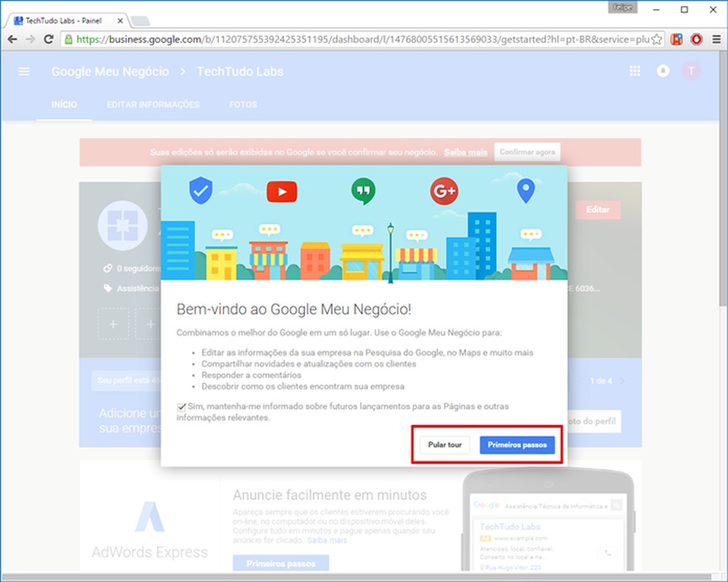Open the Chrome menu icon
The height and width of the screenshot is (582, 728).
716,39
